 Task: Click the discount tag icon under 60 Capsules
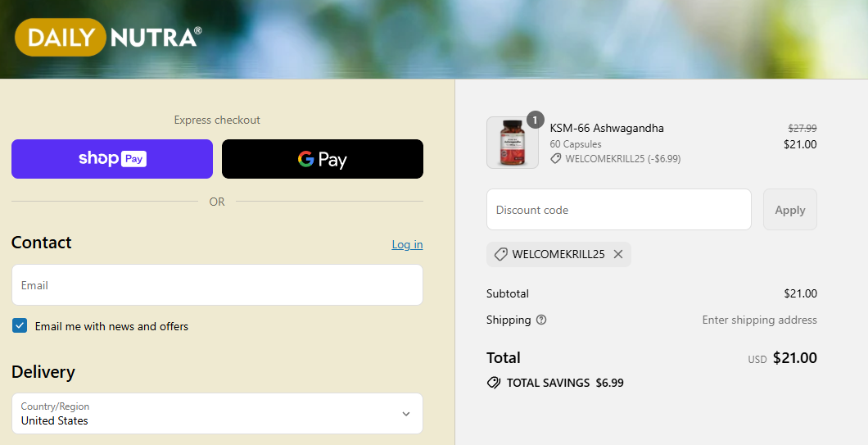(x=555, y=159)
